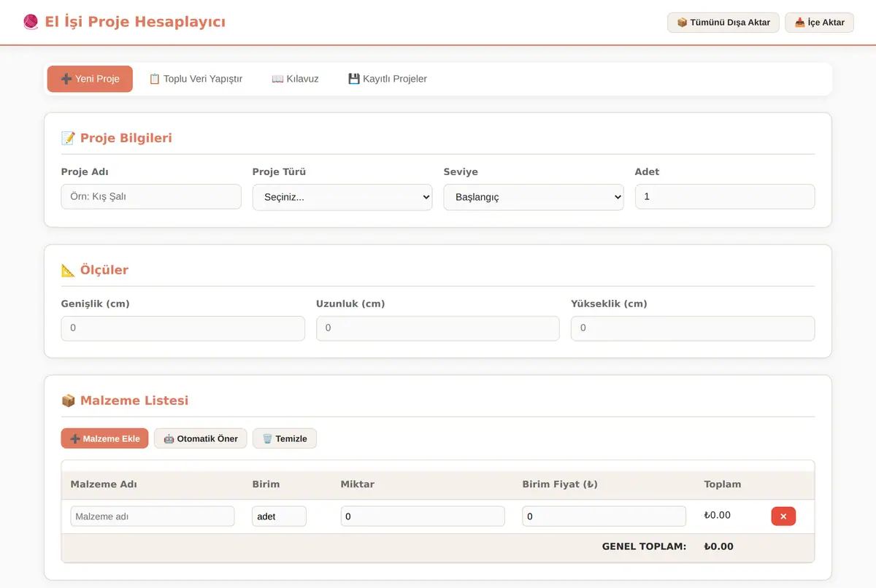Screen dimensions: 876x588
Task: Switch to the Yeni Proje tab
Action: [90, 79]
